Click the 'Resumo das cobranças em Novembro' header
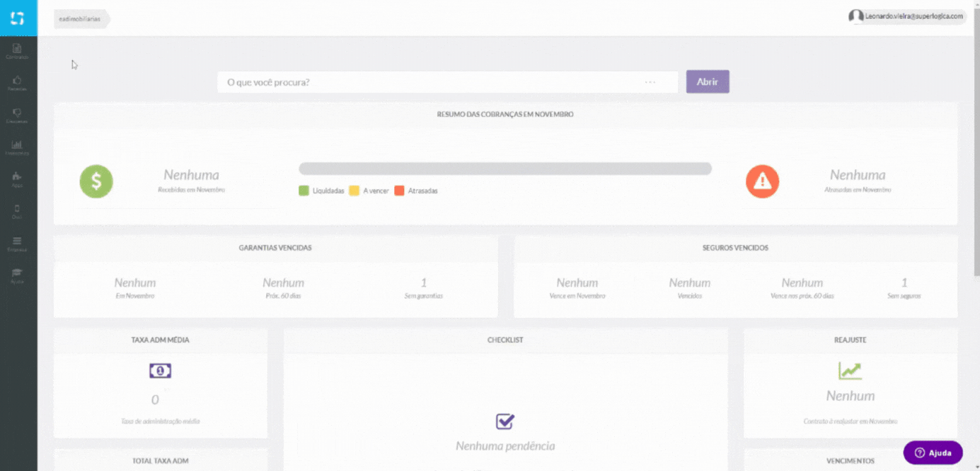The height and width of the screenshot is (471, 980). (x=505, y=114)
